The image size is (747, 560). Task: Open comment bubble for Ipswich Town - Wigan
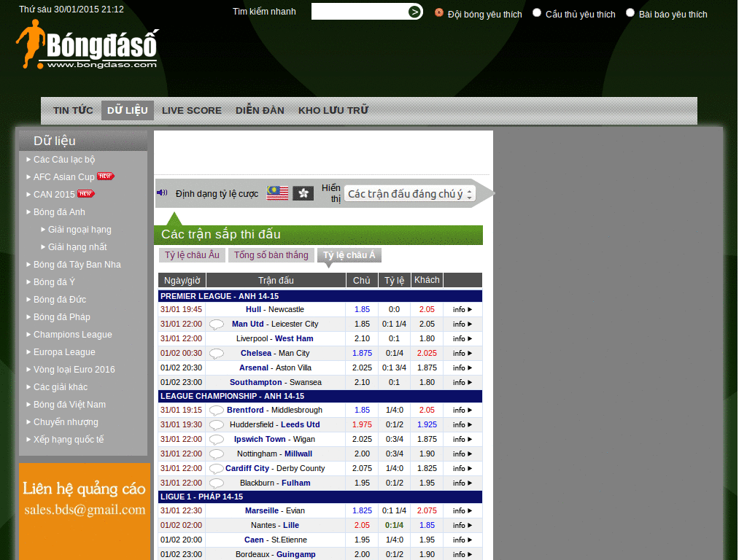[x=216, y=440]
